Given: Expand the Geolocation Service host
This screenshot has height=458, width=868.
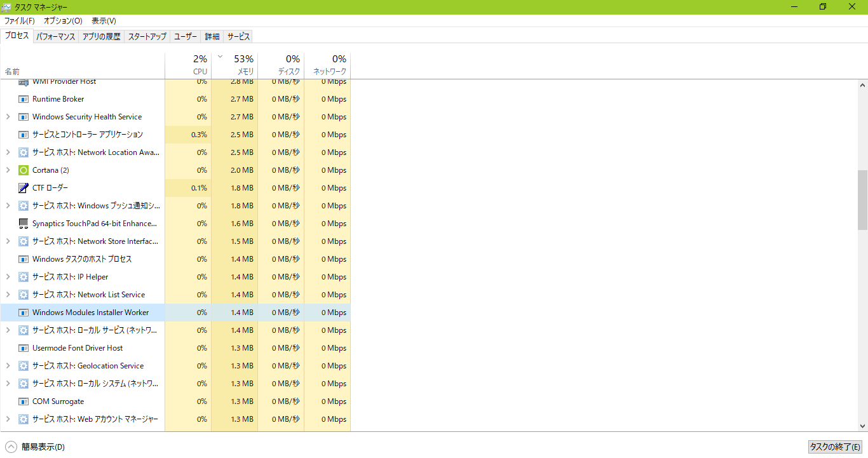Looking at the screenshot, I should point(8,366).
